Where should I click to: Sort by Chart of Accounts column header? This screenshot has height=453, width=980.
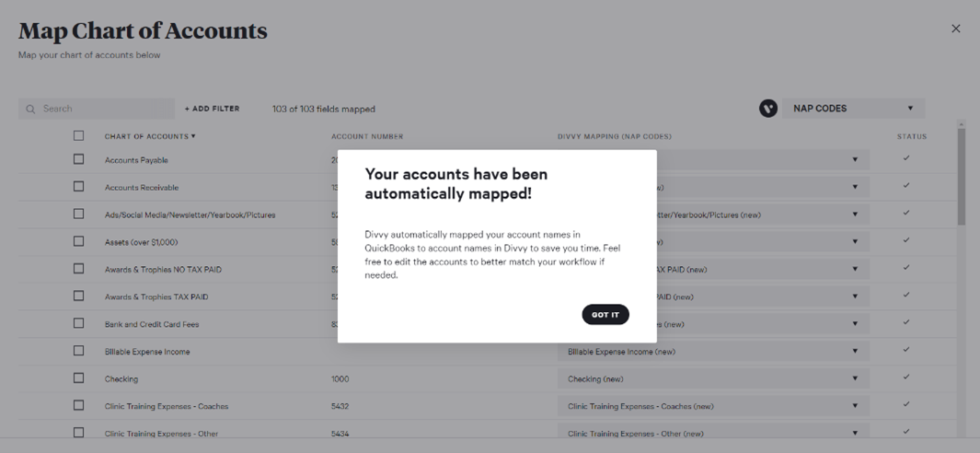pyautogui.click(x=150, y=136)
